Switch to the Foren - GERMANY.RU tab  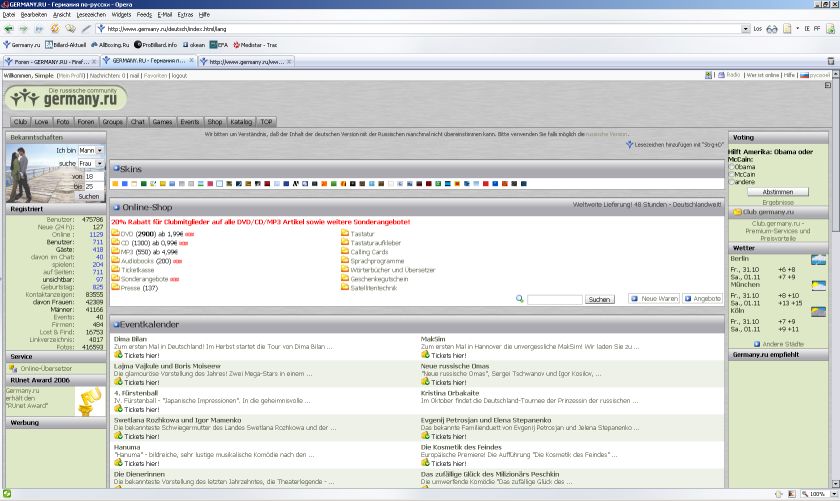pyautogui.click(x=51, y=62)
